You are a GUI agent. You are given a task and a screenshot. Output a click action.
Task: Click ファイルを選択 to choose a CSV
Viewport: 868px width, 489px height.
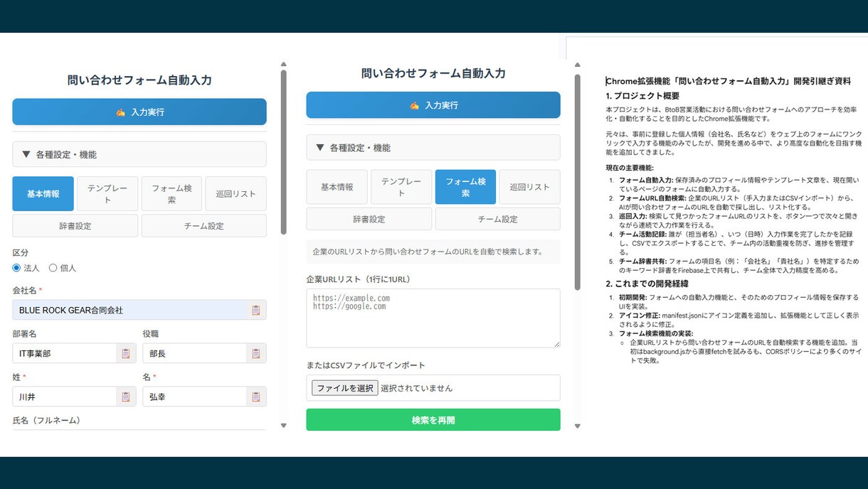click(345, 388)
